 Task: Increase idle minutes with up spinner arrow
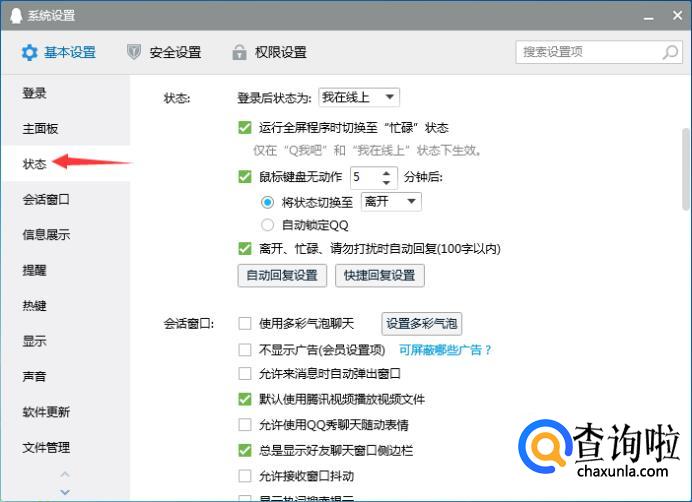tap(386, 173)
